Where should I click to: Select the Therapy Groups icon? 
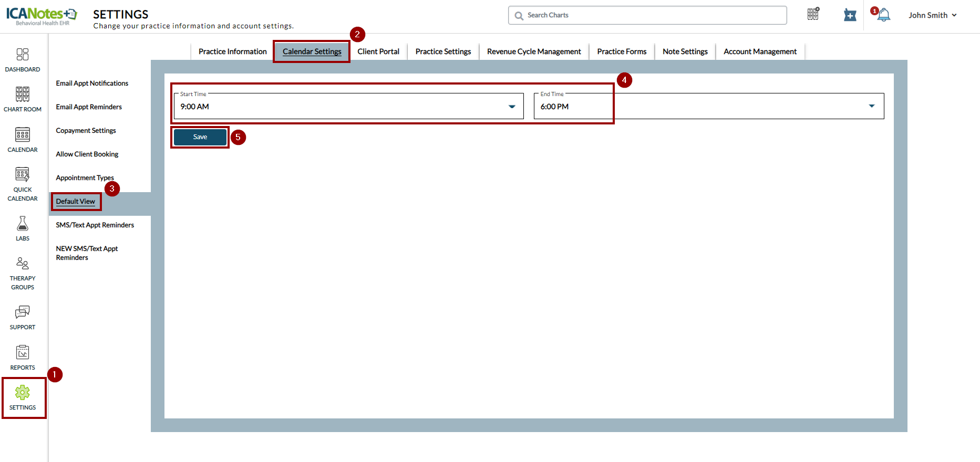coord(23,264)
